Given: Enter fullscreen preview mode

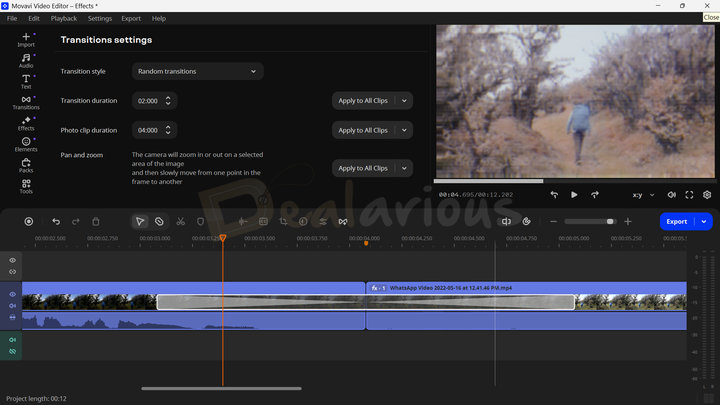Looking at the screenshot, I should 689,195.
